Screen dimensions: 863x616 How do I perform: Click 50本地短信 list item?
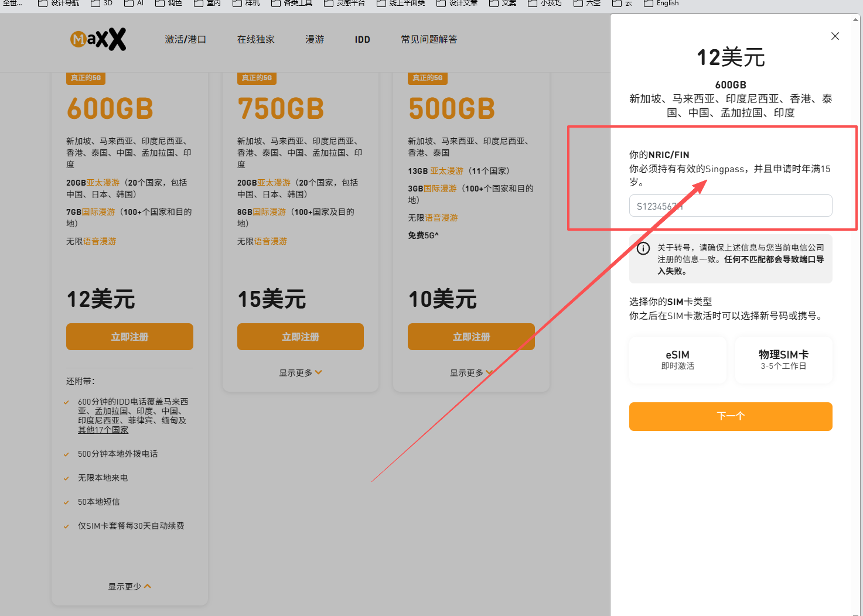[98, 502]
